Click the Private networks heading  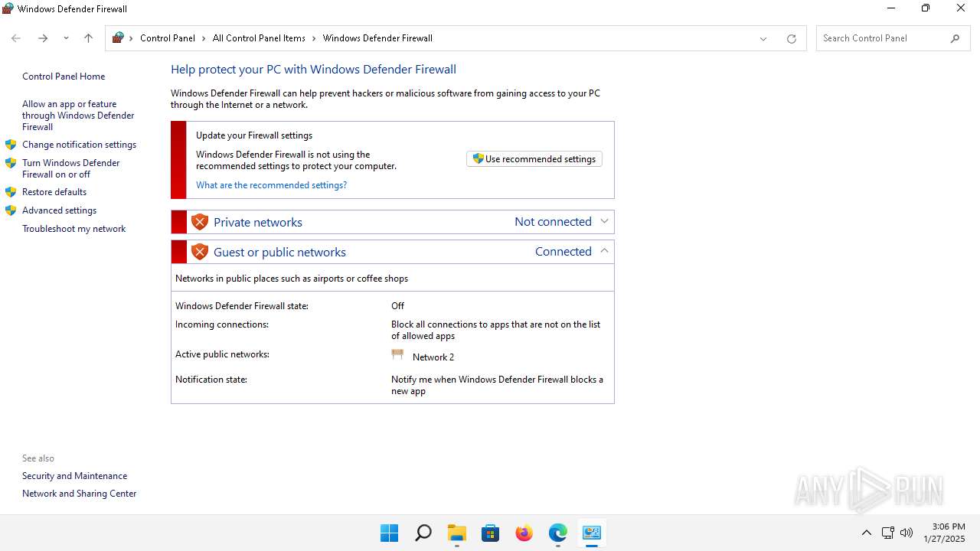(258, 222)
